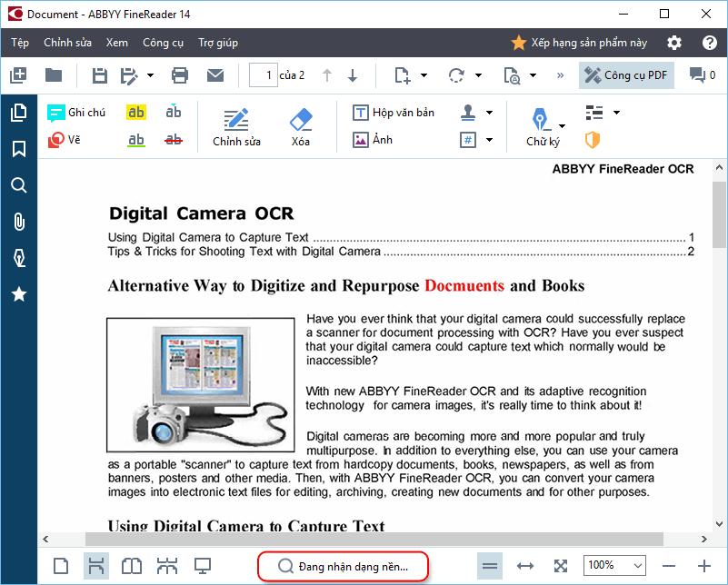This screenshot has width=728, height=585.
Task: Click the Hộp văn bản text box button
Action: pos(394,113)
